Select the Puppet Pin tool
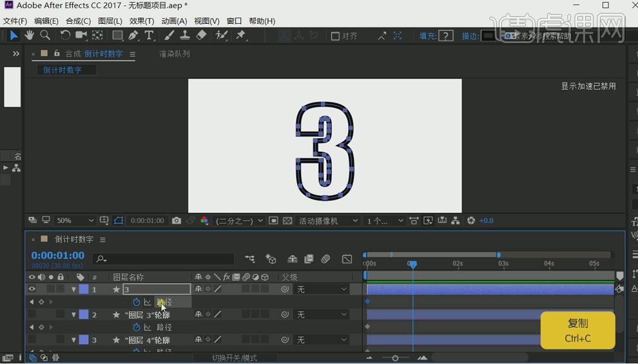 pyautogui.click(x=241, y=35)
